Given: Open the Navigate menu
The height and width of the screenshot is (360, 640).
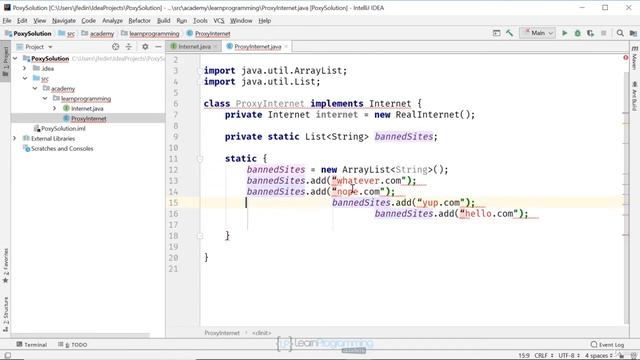Looking at the screenshot, I should [x=64, y=20].
